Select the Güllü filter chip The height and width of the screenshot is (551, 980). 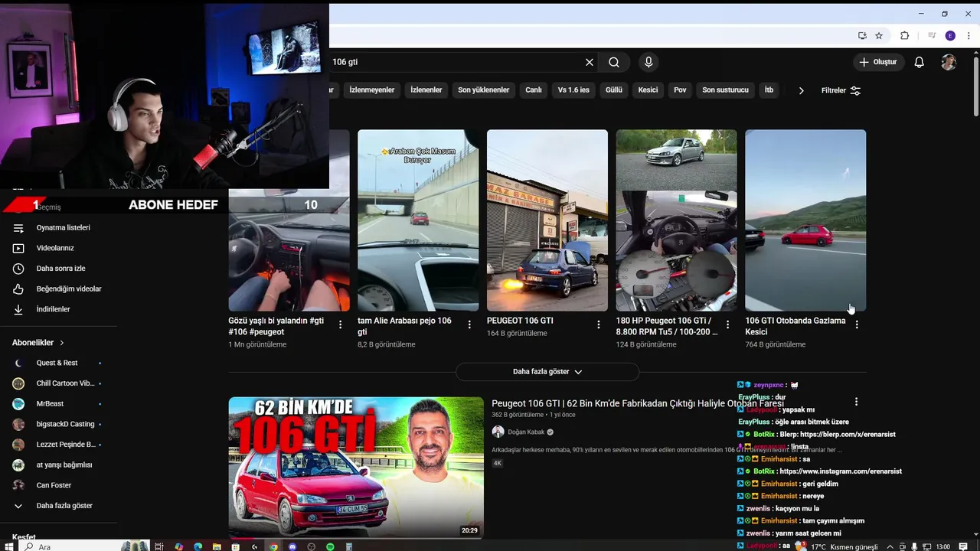click(x=614, y=90)
